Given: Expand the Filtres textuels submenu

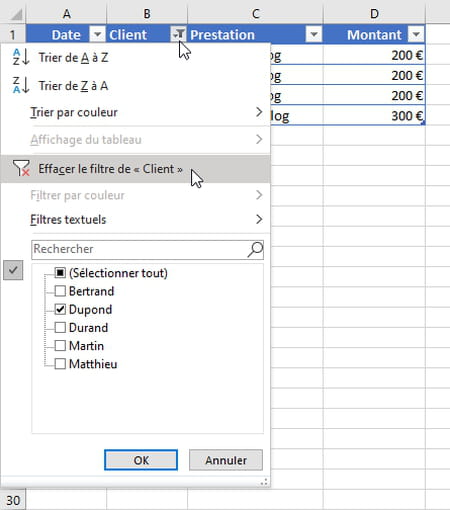Looking at the screenshot, I should [x=147, y=219].
